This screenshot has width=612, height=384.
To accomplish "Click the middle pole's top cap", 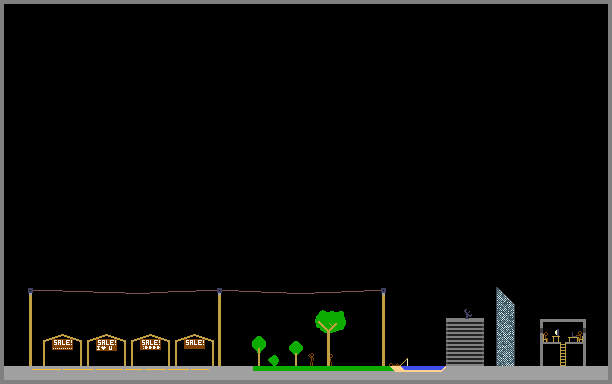I will 219,291.
